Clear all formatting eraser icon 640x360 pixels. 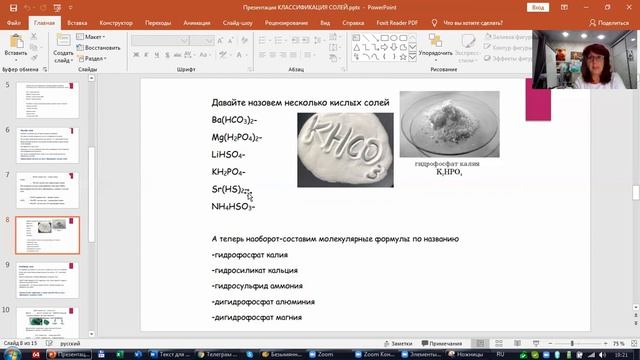[244, 40]
